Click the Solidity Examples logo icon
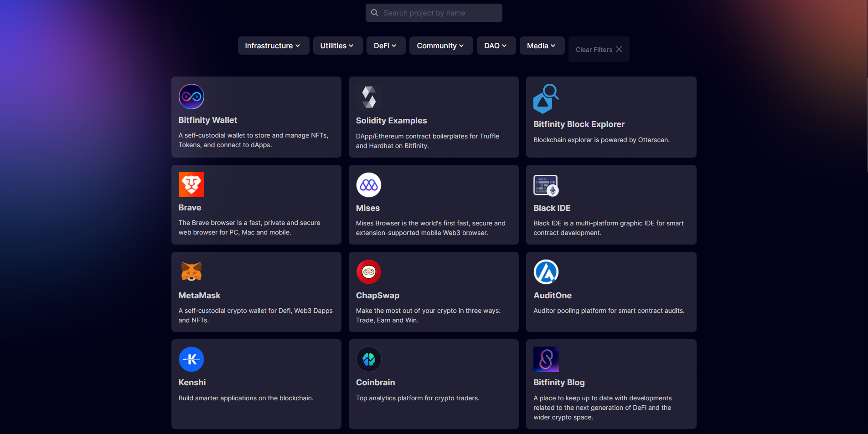868x434 pixels. pyautogui.click(x=368, y=97)
